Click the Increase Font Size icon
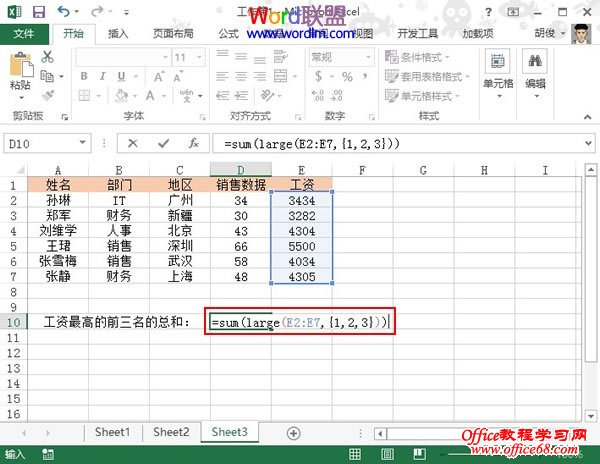Image resolution: width=600 pixels, height=464 pixels. coord(159,77)
